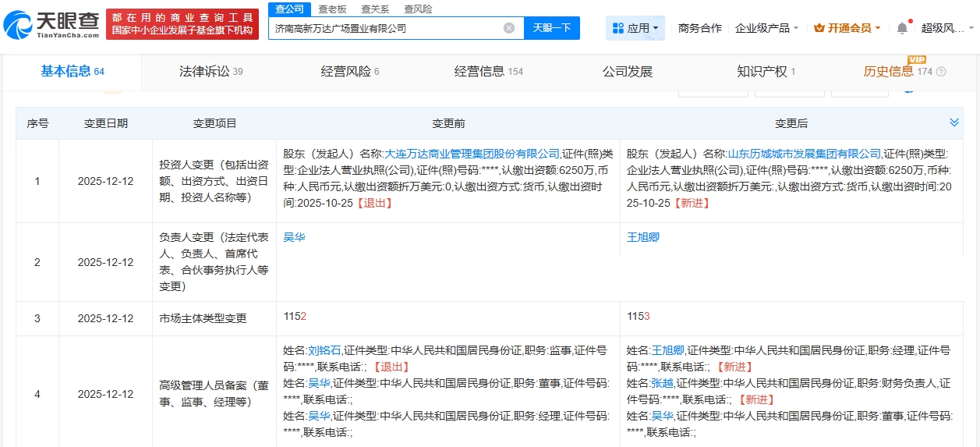Viewport: 980px width, 447px height.
Task: Open the 企业级产品 dropdown
Action: click(766, 28)
